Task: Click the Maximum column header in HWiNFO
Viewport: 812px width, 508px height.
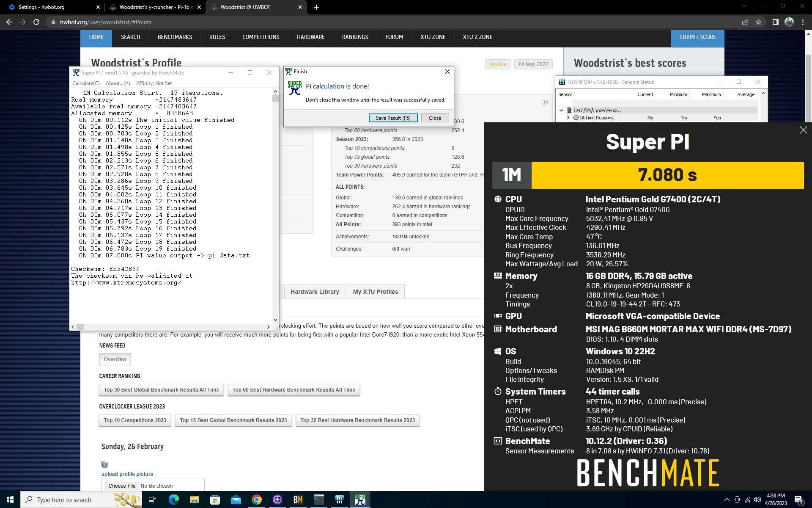Action: pos(711,94)
